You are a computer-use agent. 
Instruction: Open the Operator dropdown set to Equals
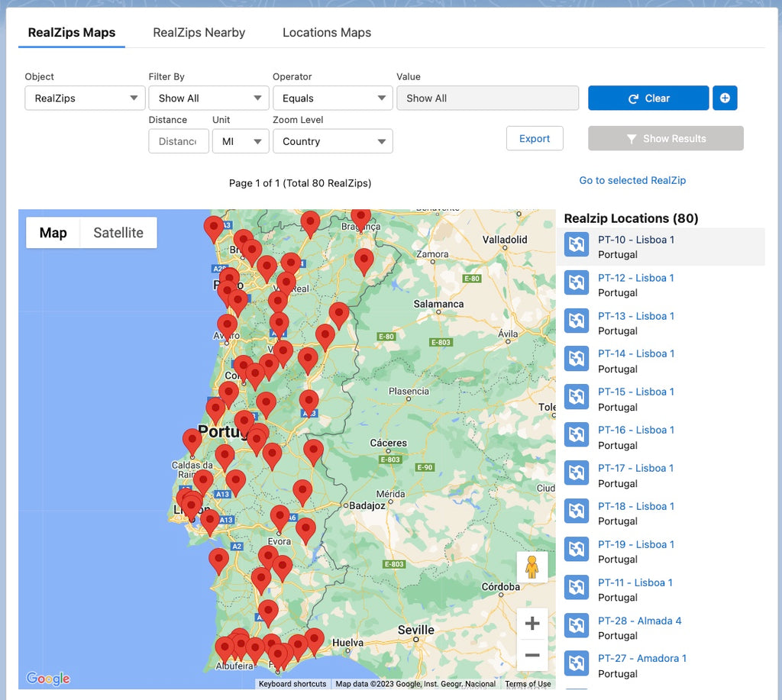point(333,98)
